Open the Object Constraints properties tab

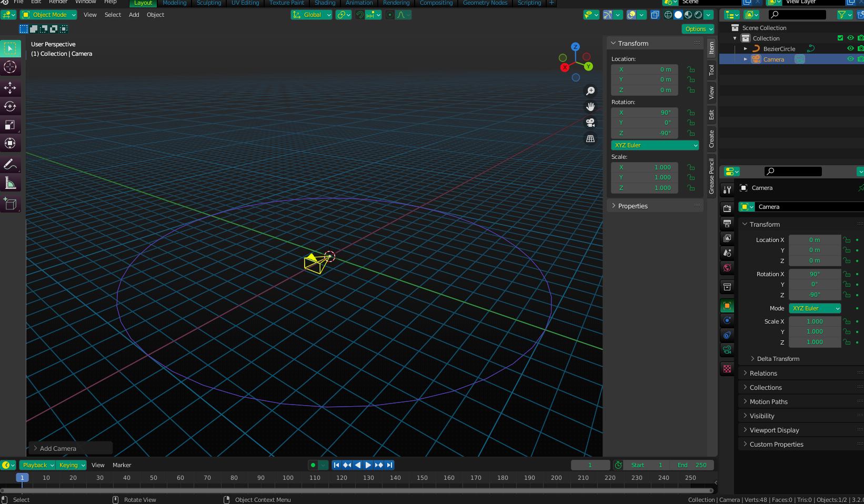(x=727, y=335)
